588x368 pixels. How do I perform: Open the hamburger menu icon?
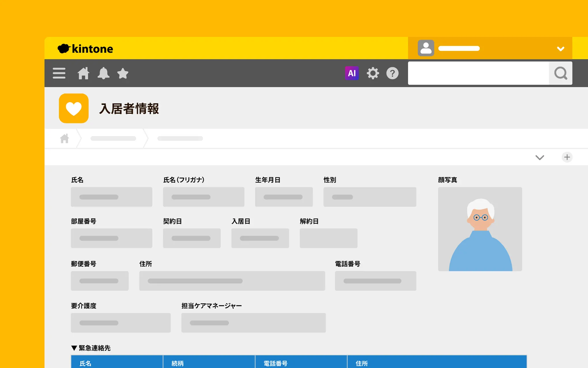(x=59, y=73)
